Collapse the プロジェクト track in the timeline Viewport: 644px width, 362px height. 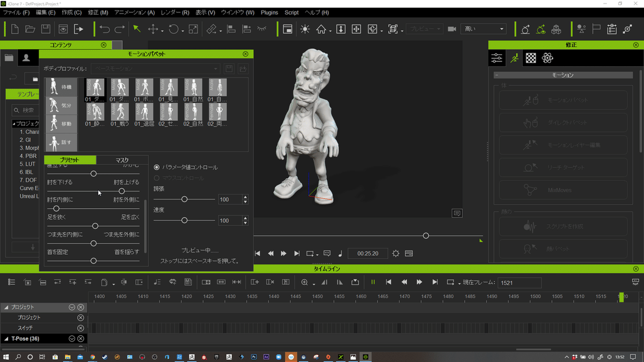point(6,307)
